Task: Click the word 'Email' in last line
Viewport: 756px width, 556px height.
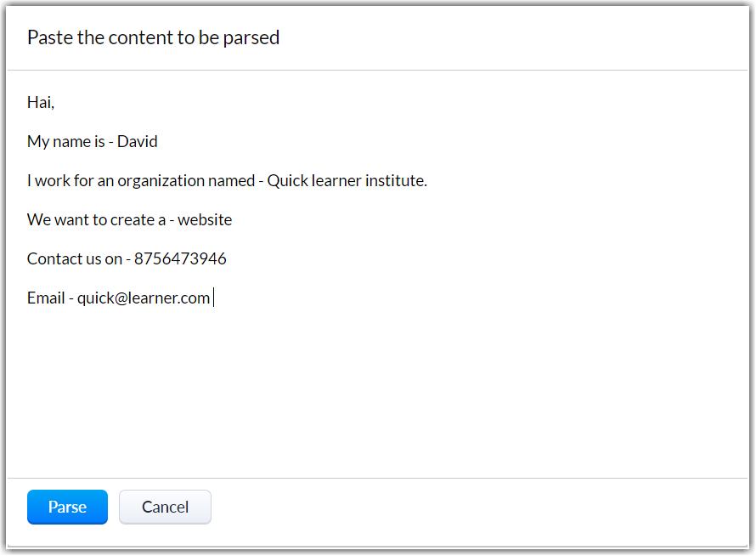Action: point(46,298)
